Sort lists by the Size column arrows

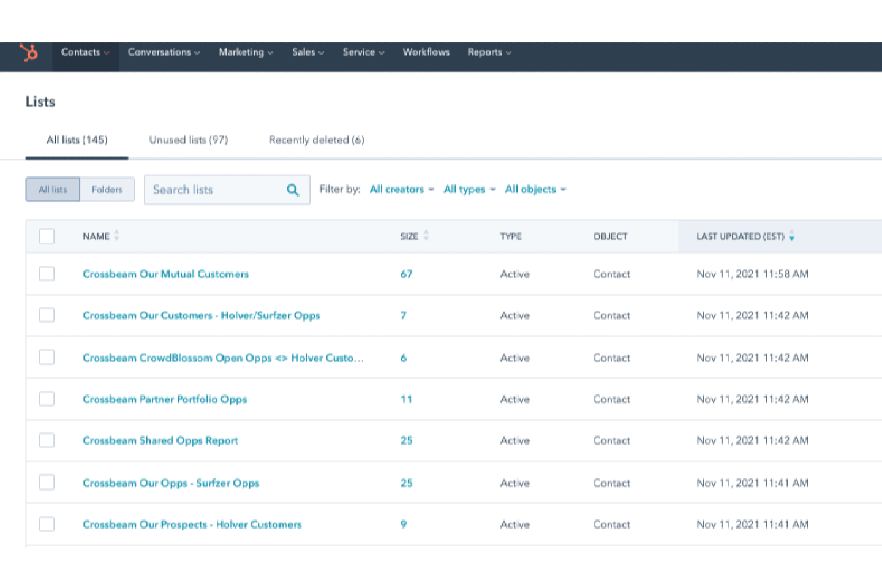426,236
